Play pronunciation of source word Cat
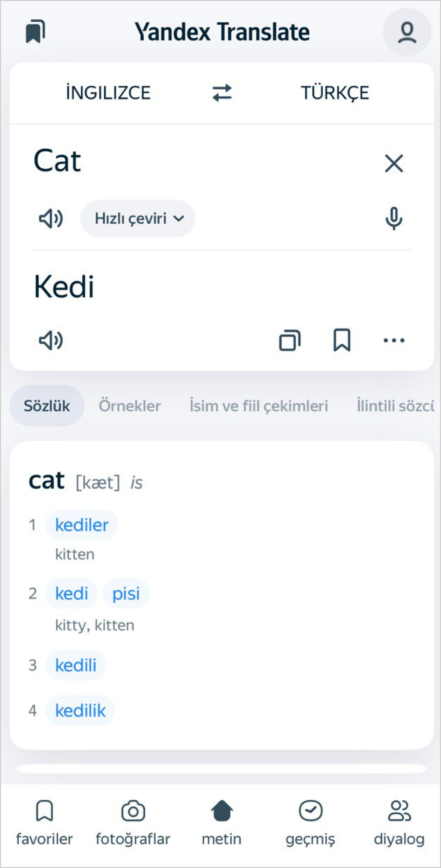 click(51, 218)
